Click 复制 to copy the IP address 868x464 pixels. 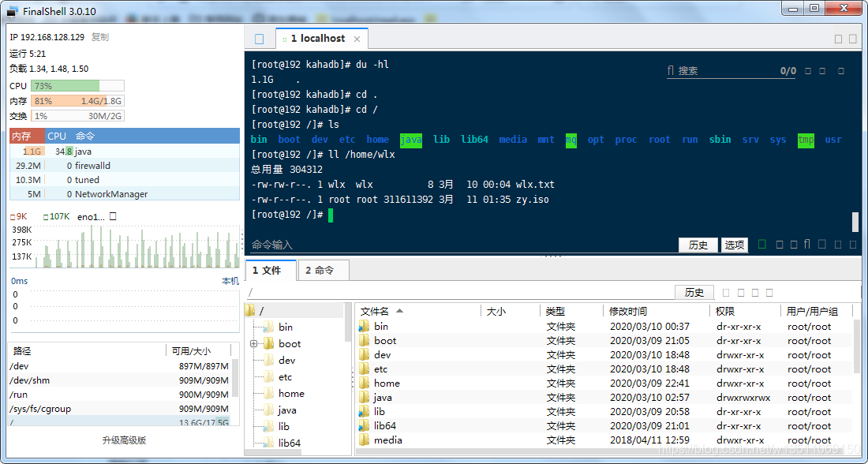[99, 36]
